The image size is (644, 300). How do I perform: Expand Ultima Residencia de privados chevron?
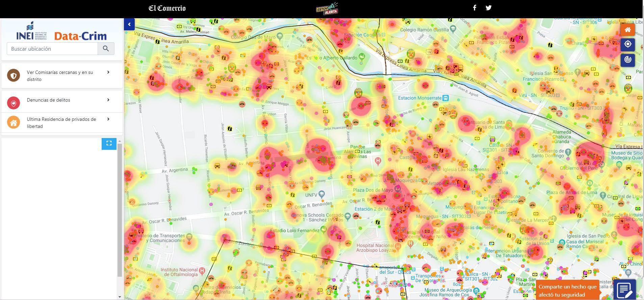[x=108, y=119]
